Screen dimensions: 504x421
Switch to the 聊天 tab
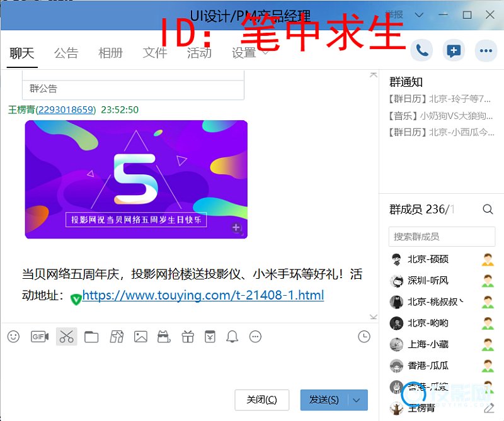[22, 53]
